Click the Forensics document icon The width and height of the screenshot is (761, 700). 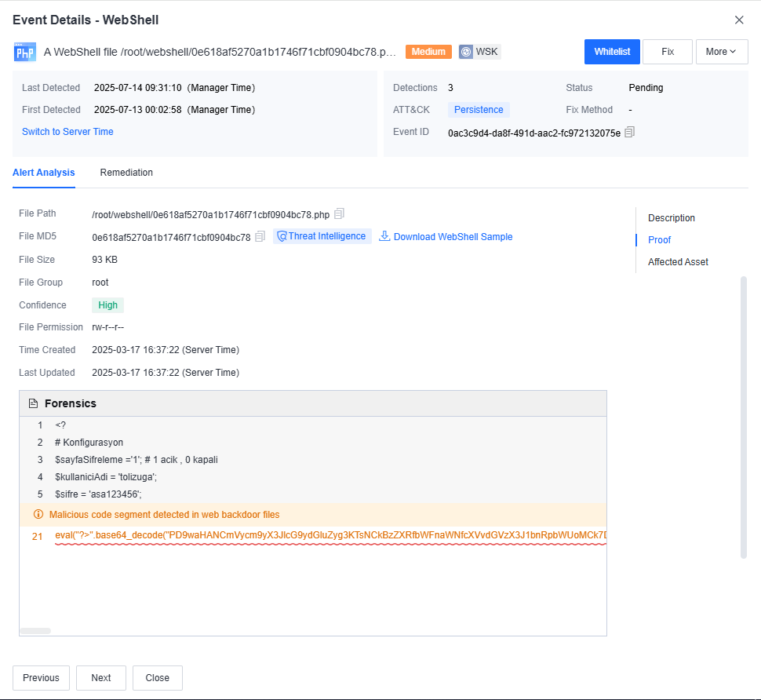point(33,403)
